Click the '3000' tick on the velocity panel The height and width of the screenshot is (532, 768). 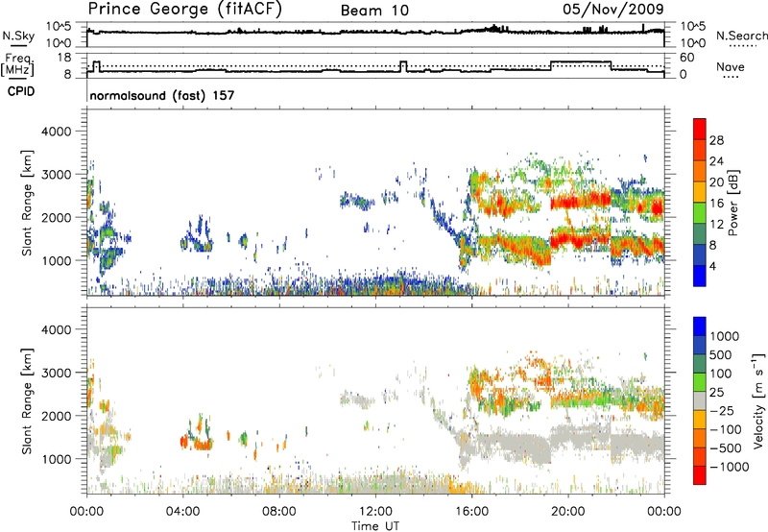pyautogui.click(x=56, y=373)
